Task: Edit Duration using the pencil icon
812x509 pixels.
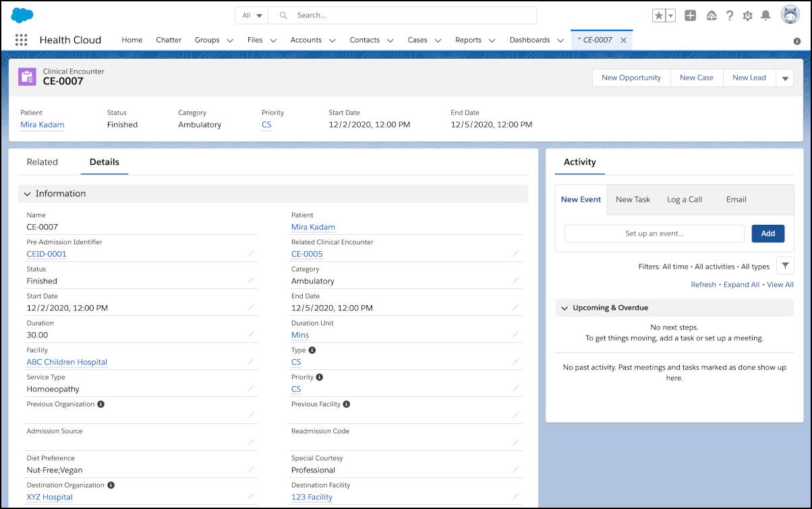Action: tap(250, 334)
